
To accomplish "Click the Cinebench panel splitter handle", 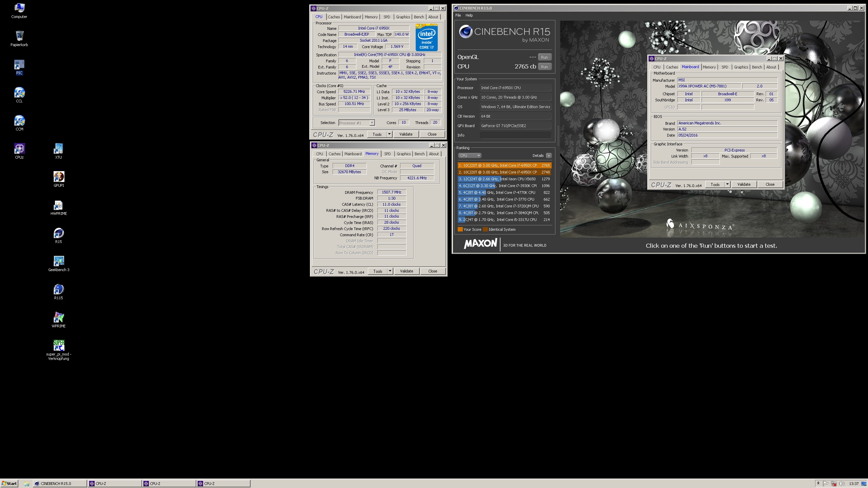I will (558, 136).
